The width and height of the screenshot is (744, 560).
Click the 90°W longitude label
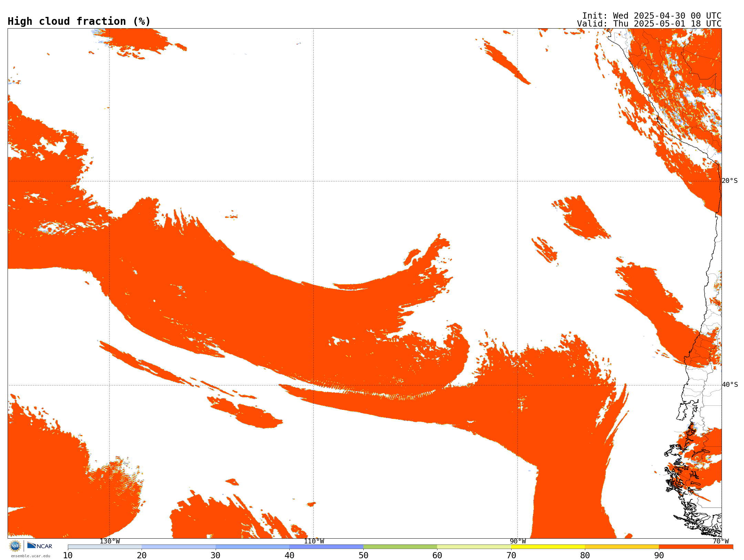click(518, 541)
